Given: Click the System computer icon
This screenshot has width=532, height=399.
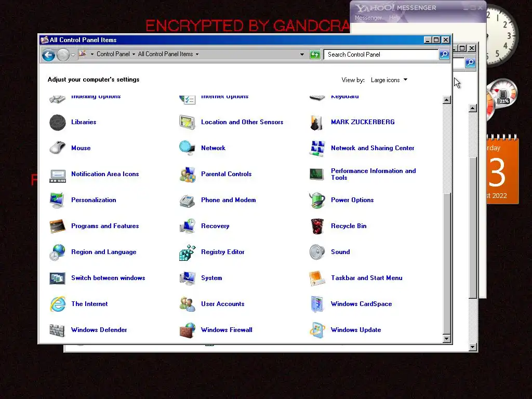Looking at the screenshot, I should click(187, 278).
